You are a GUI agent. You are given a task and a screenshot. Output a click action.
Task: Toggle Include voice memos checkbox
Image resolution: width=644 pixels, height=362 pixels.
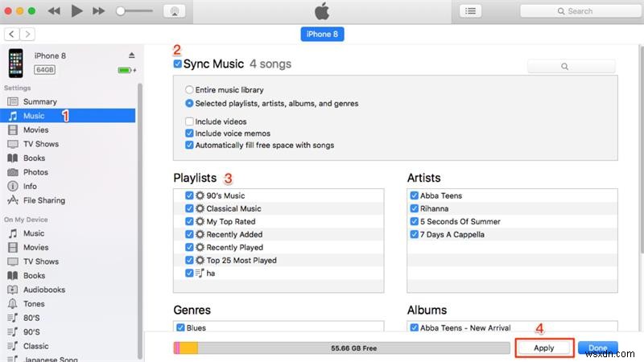(189, 133)
